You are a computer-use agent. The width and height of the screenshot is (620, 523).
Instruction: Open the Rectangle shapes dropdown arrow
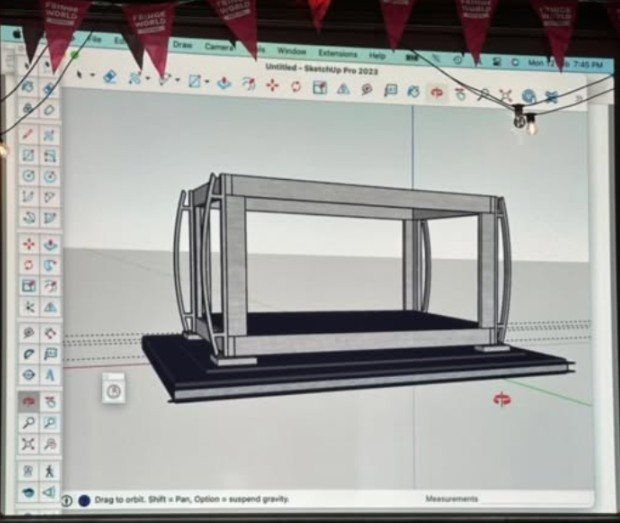207,81
